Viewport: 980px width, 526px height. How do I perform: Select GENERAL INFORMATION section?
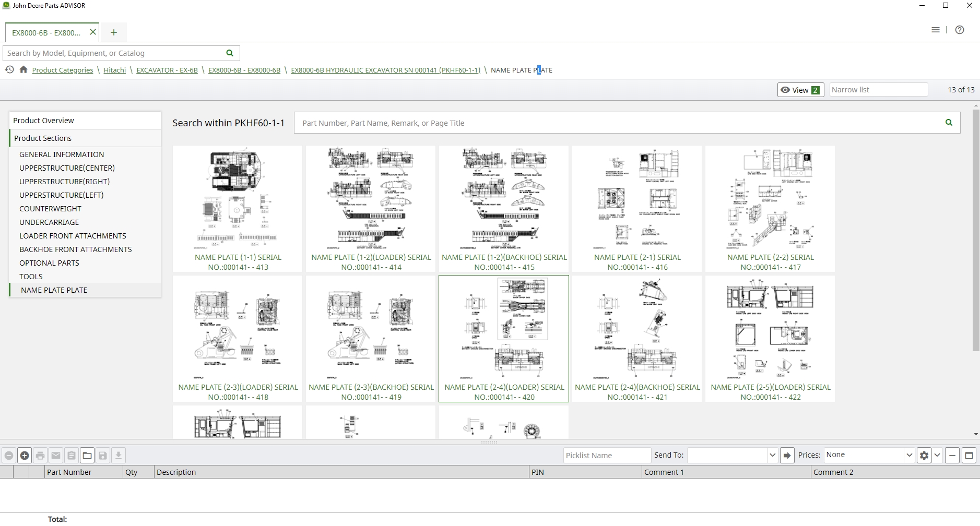tap(62, 154)
